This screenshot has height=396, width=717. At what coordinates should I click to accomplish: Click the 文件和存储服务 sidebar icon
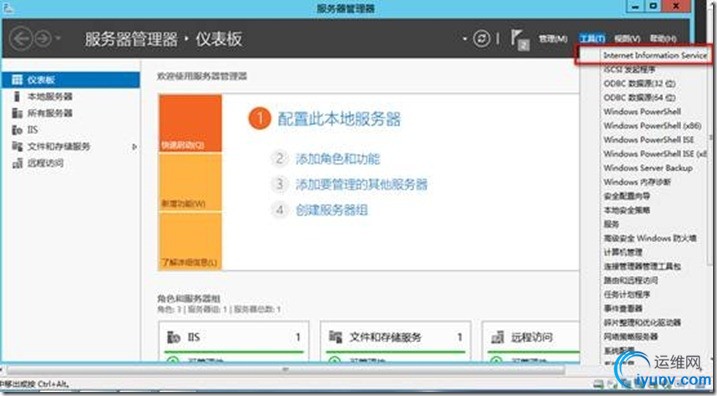coord(17,146)
